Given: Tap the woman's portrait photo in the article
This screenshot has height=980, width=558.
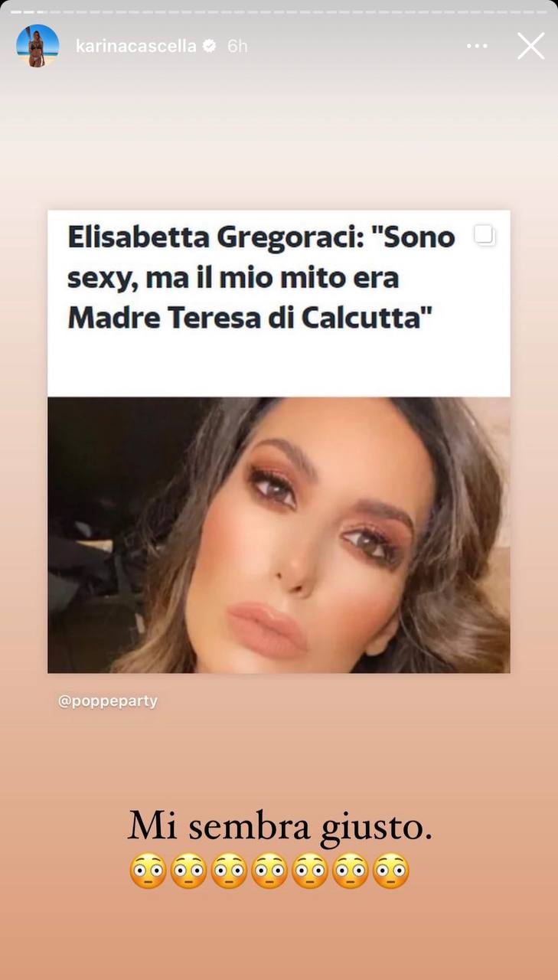Looking at the screenshot, I should pos(279,534).
